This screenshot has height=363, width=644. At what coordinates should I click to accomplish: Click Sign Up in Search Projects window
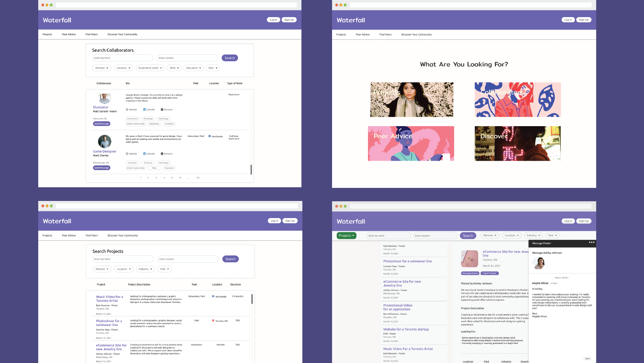pos(290,221)
